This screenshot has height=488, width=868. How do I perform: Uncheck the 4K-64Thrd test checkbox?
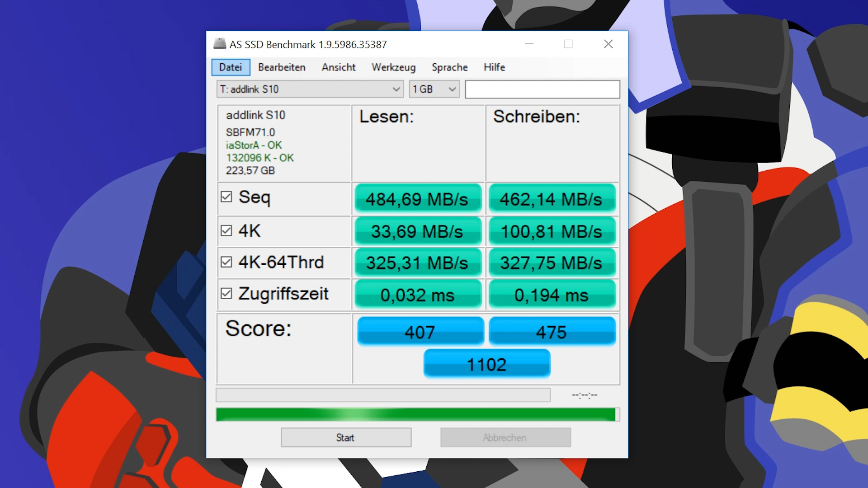point(226,262)
